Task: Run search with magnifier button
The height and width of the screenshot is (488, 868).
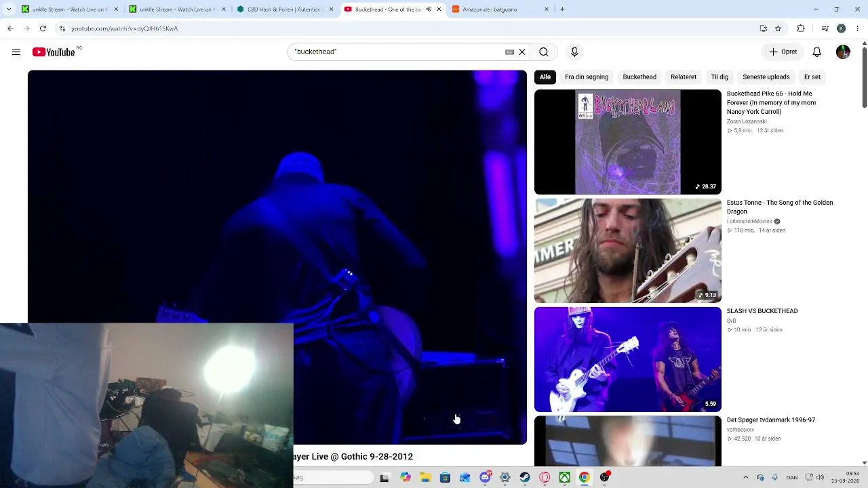Action: click(544, 52)
